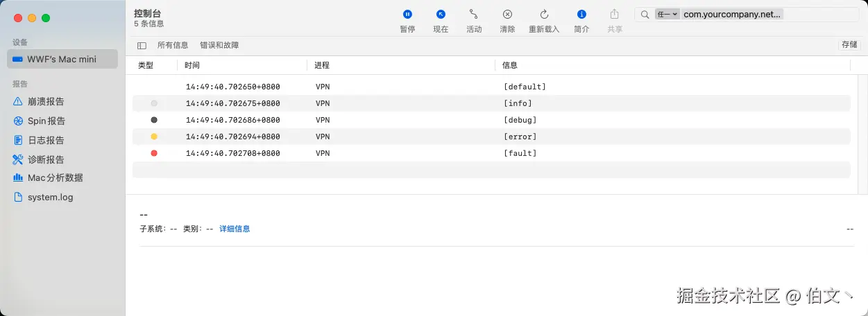
Task: Sort by the 时间 column header
Action: (x=192, y=65)
